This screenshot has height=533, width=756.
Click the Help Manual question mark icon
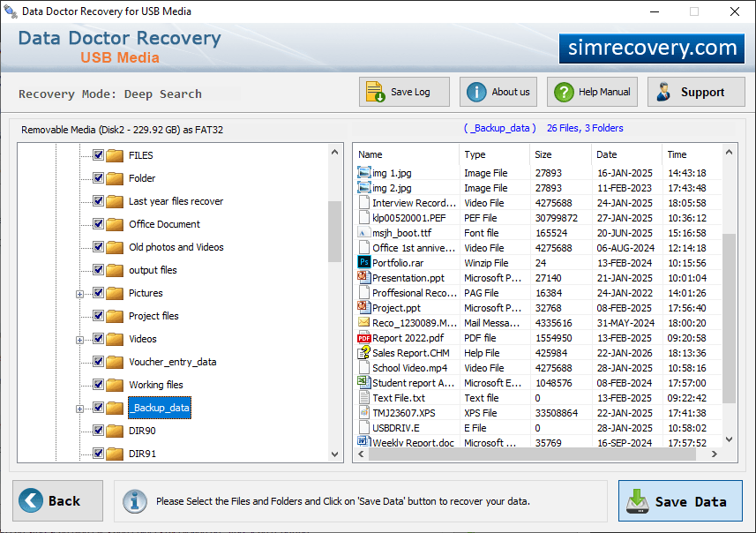click(564, 92)
